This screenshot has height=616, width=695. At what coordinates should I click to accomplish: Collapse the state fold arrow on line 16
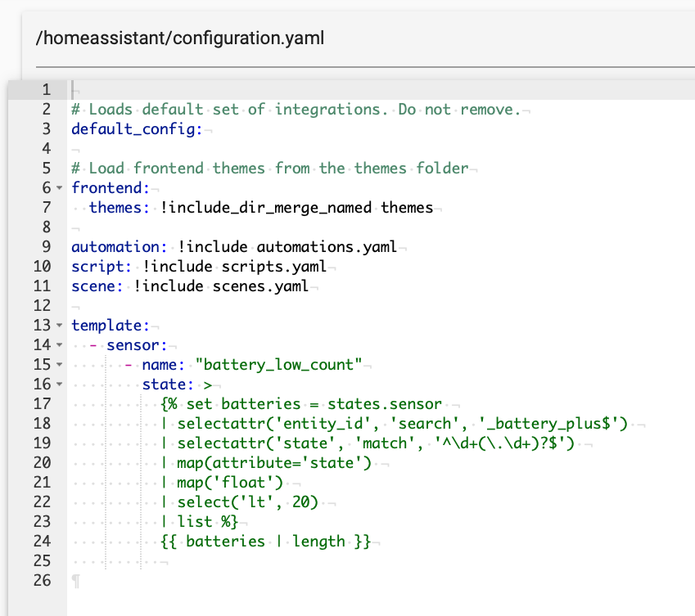point(60,384)
